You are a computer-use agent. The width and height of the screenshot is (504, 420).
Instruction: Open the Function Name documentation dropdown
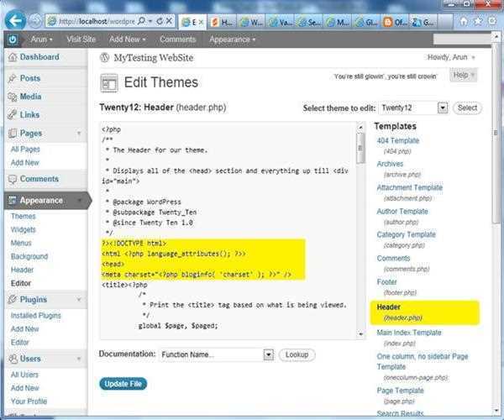coord(217,354)
